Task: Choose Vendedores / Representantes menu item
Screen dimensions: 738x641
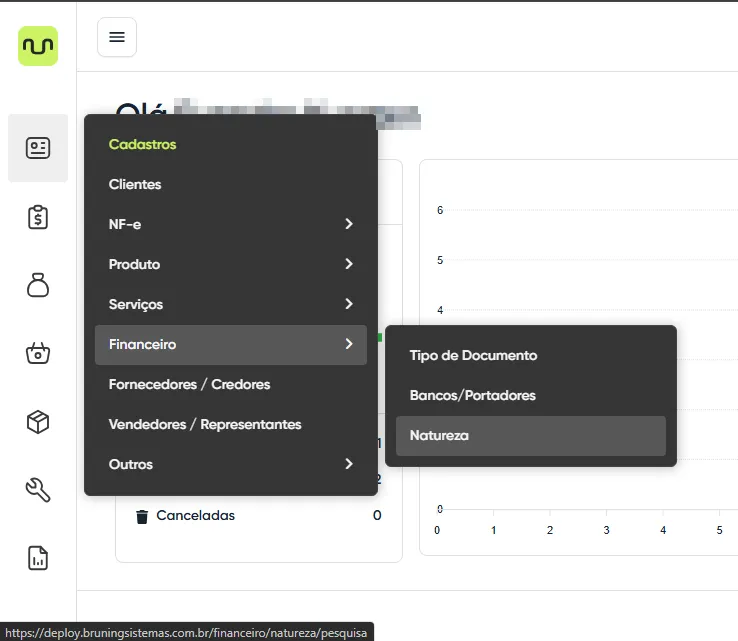Action: (x=205, y=424)
